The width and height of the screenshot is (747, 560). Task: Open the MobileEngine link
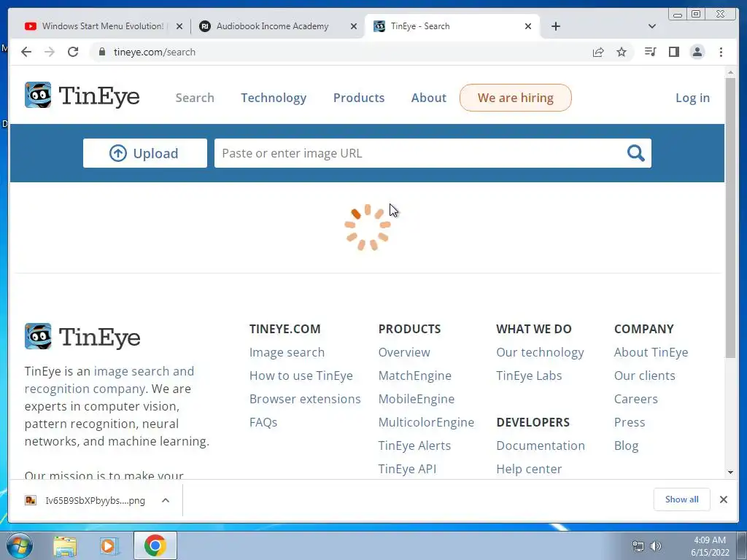click(x=417, y=399)
